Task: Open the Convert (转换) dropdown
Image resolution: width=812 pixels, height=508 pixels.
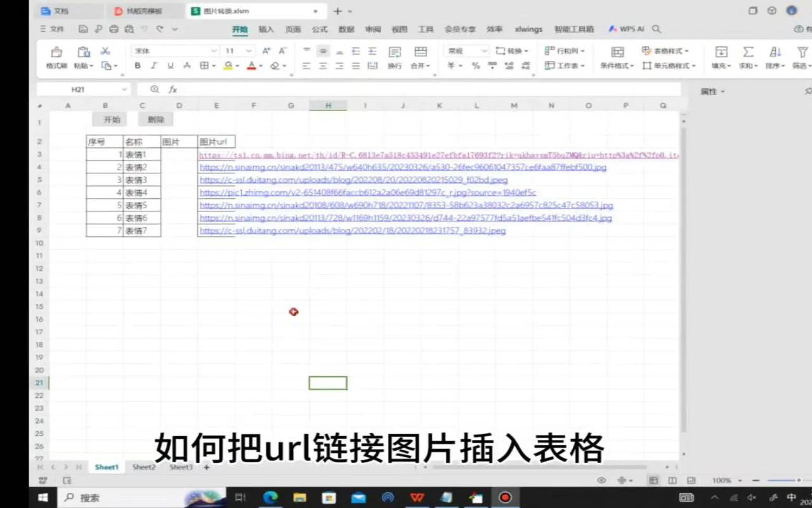Action: [513, 51]
